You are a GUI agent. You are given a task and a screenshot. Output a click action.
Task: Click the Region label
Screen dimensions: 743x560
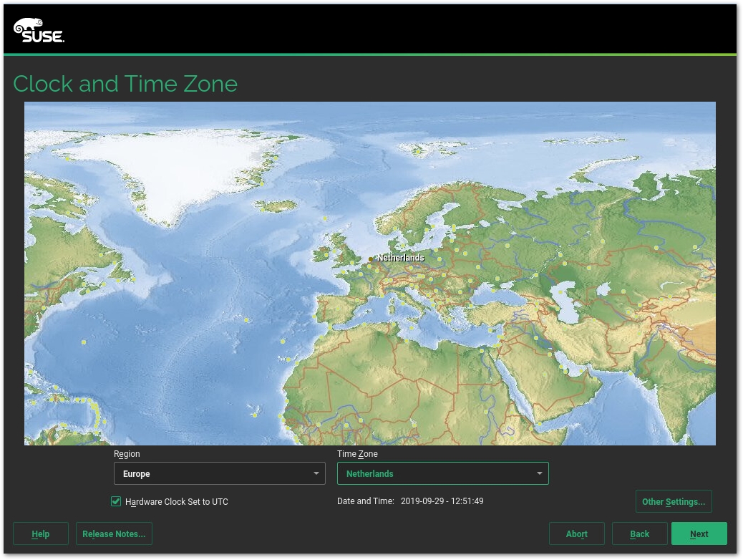tap(127, 454)
